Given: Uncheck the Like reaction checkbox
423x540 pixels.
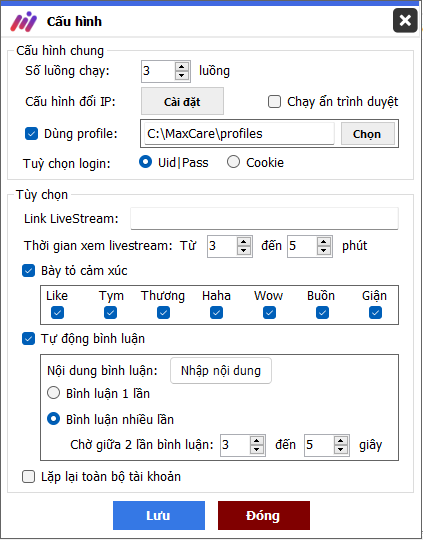Looking at the screenshot, I should pos(58,313).
